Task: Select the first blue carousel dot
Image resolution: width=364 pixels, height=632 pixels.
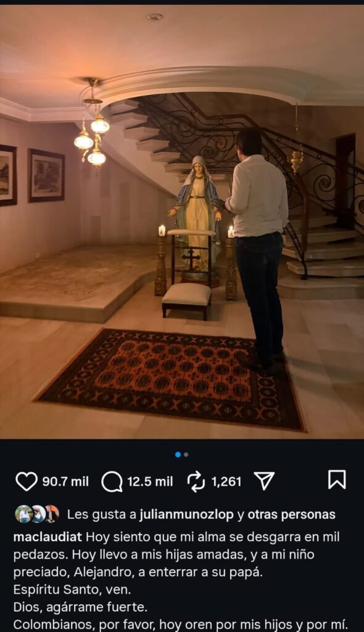Action: 178,455
